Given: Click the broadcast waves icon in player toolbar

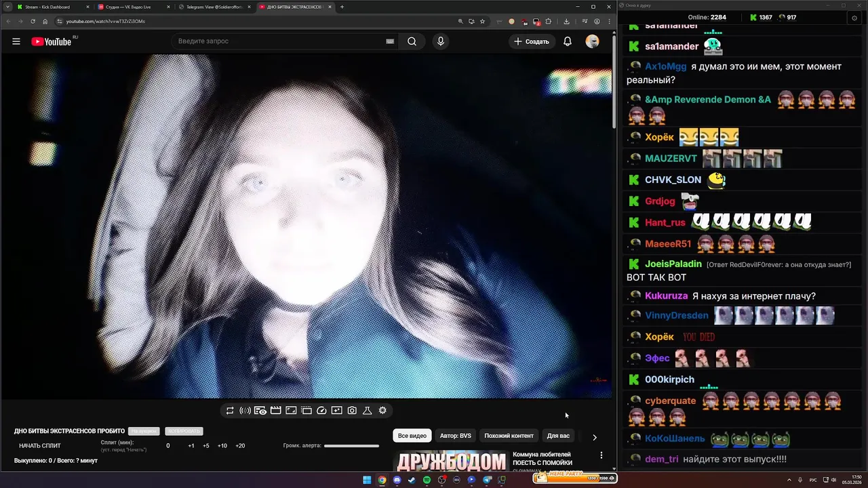Looking at the screenshot, I should 245,411.
